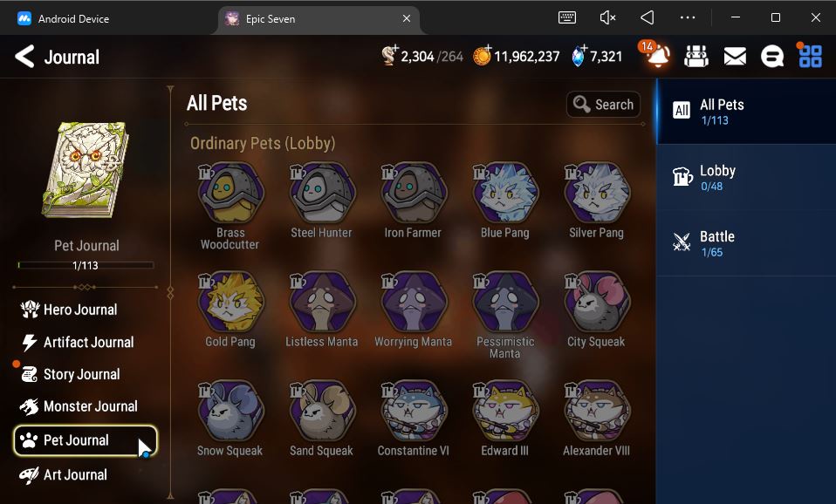Open Monster Journal from the sidebar
836x504 pixels.
coord(79,406)
